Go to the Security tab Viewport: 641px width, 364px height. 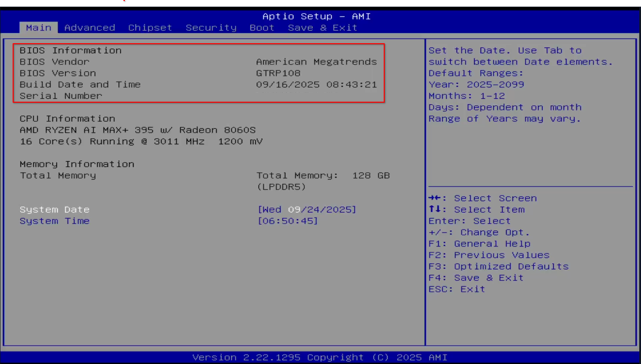[x=211, y=28]
